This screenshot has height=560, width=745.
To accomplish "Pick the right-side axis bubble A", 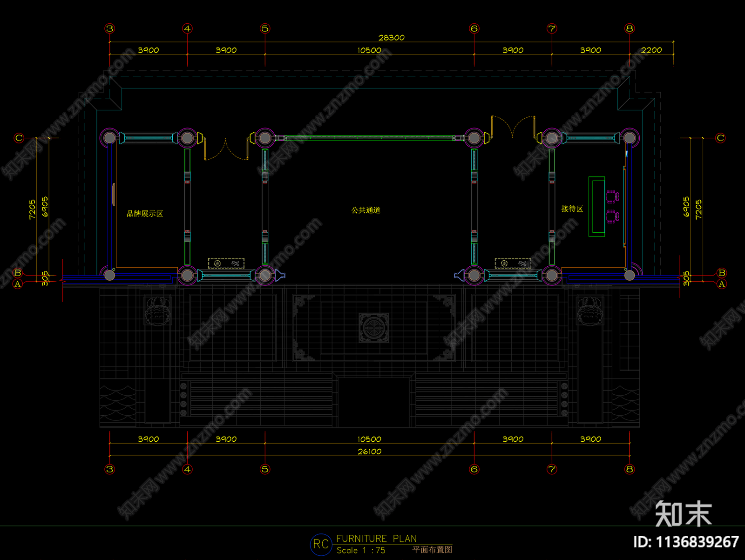I will (722, 283).
